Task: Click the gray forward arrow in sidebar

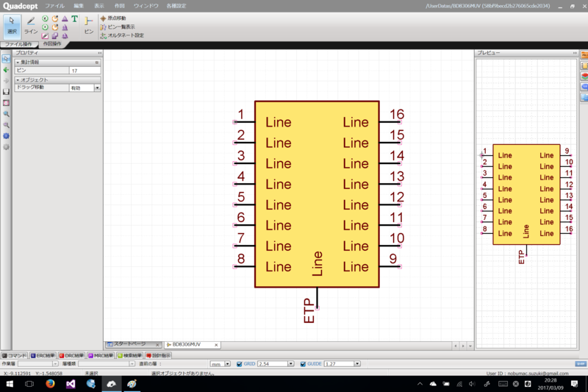Action: point(6,81)
